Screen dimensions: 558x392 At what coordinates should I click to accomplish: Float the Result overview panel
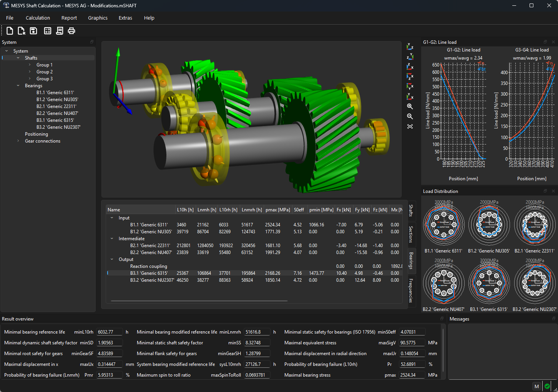click(442, 319)
